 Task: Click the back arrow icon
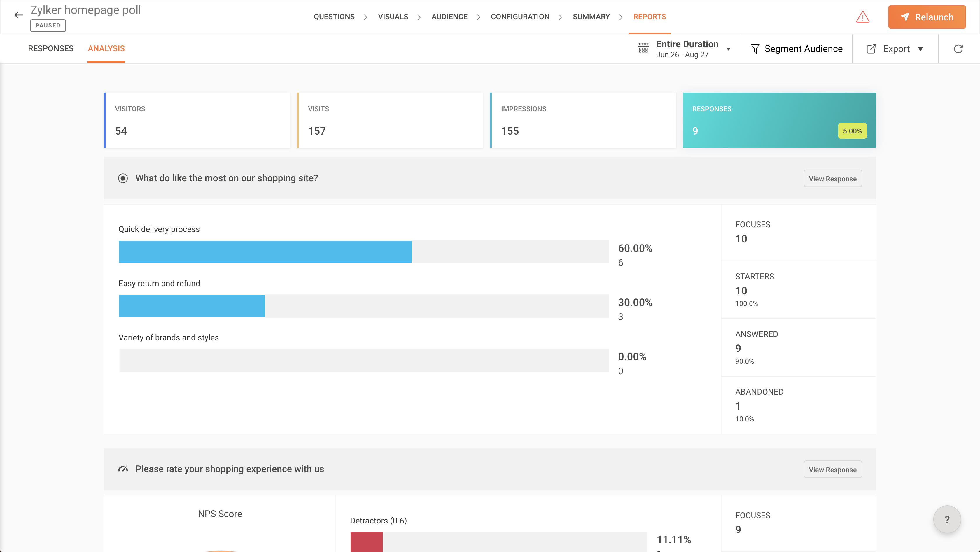click(x=18, y=15)
